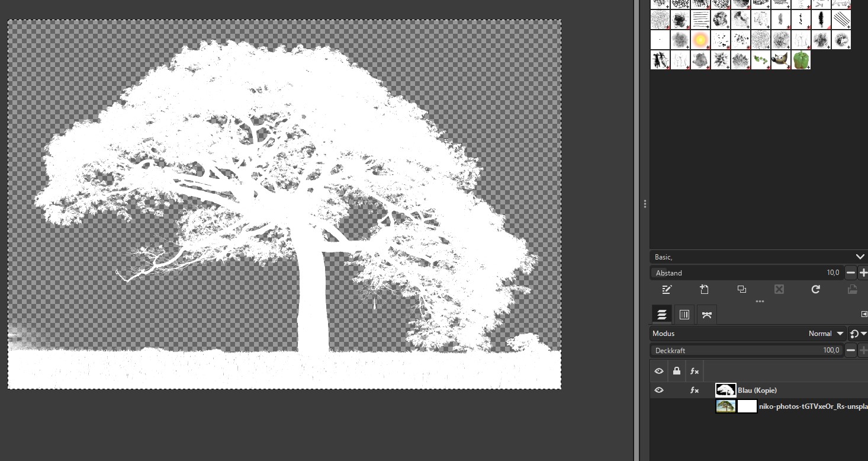This screenshot has width=868, height=461.
Task: Decrease the Abstand value with minus button
Action: click(850, 273)
